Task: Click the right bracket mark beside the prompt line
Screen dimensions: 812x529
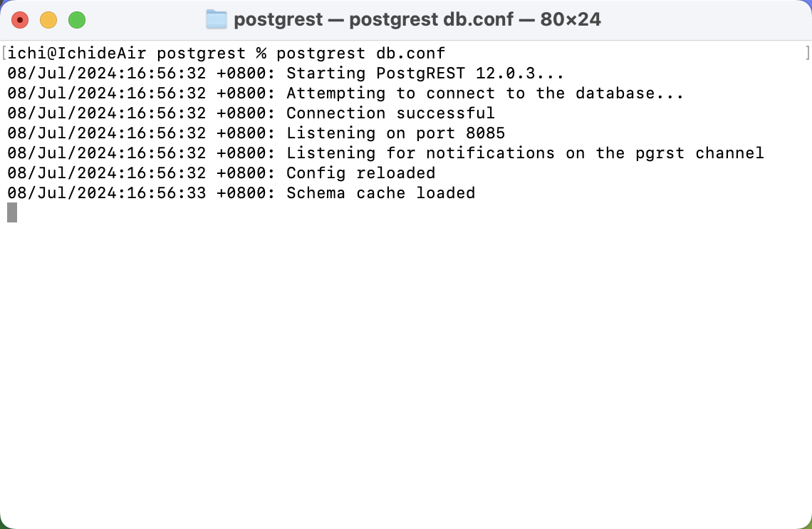Action: click(x=807, y=53)
